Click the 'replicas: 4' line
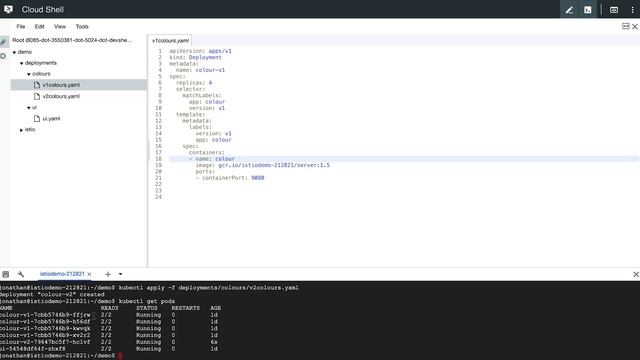Screen dimensions: 640x360 pyautogui.click(x=194, y=83)
